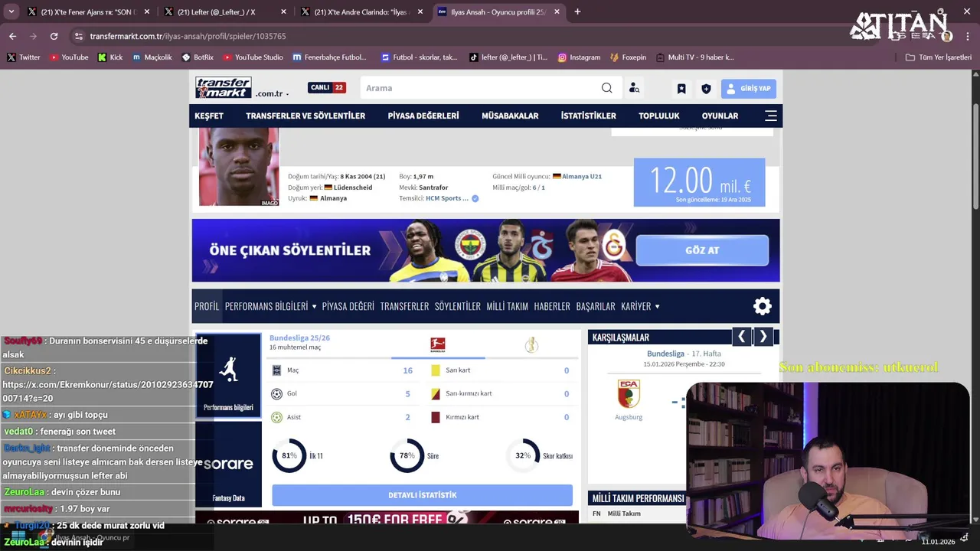Click the yellow Sarı kart icon

(x=436, y=370)
